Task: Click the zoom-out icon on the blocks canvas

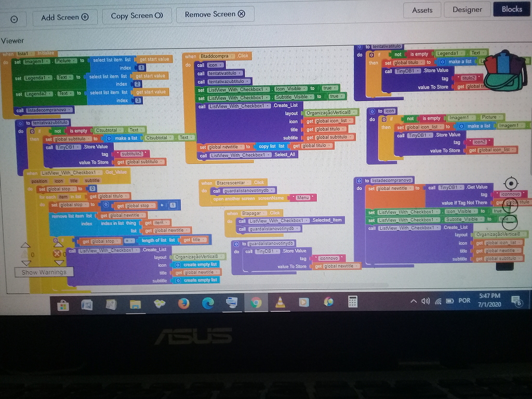Action: point(510,222)
